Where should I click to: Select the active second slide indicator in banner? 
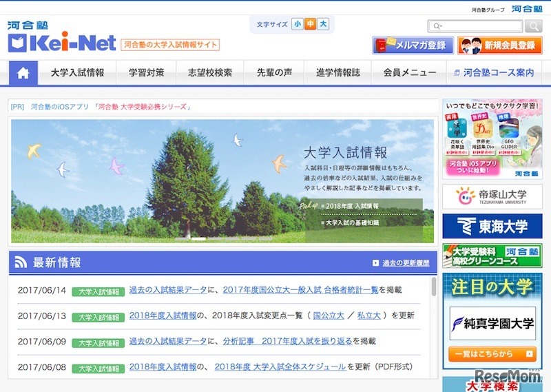pos(198,239)
